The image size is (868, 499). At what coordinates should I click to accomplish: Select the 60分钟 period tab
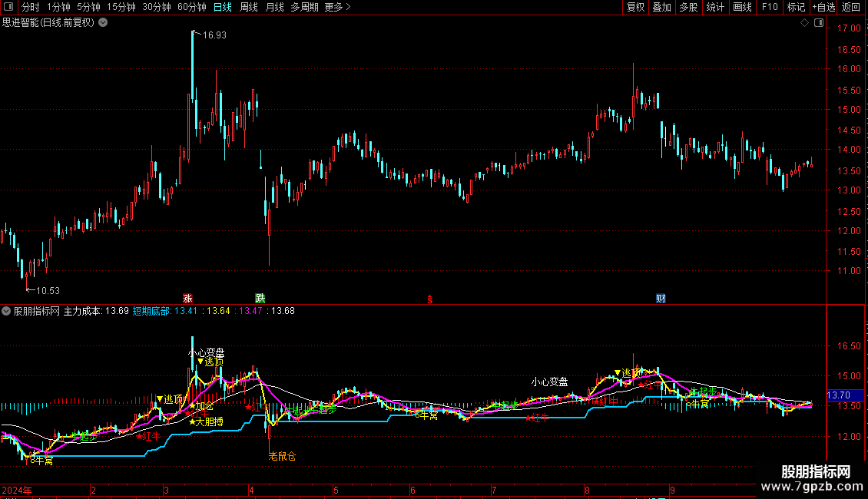tap(191, 8)
